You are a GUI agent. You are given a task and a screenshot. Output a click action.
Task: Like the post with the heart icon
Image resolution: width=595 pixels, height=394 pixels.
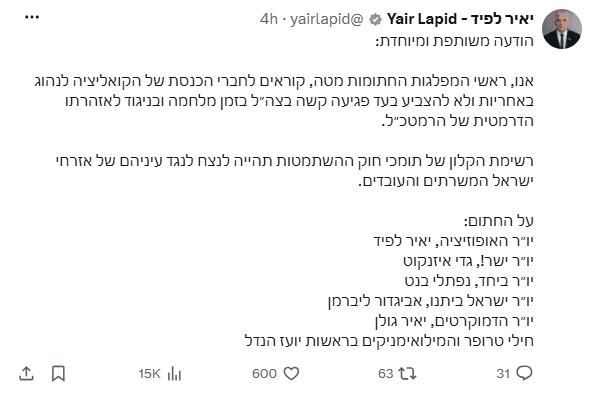[x=291, y=374]
